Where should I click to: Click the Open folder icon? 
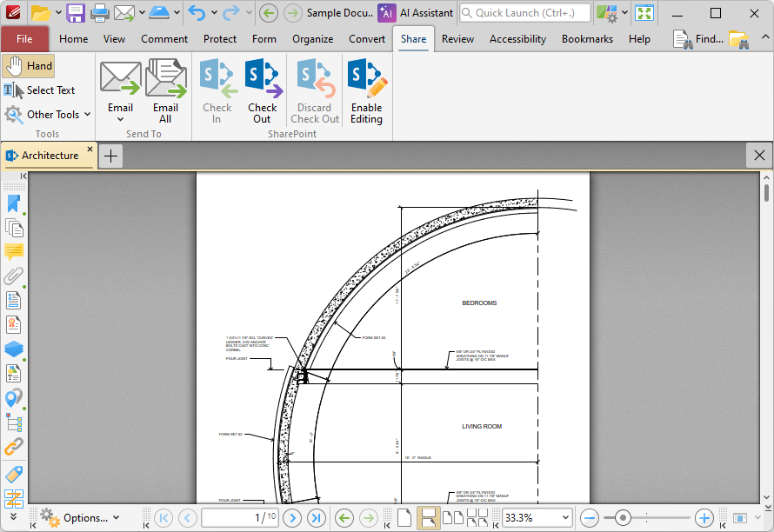(x=41, y=13)
